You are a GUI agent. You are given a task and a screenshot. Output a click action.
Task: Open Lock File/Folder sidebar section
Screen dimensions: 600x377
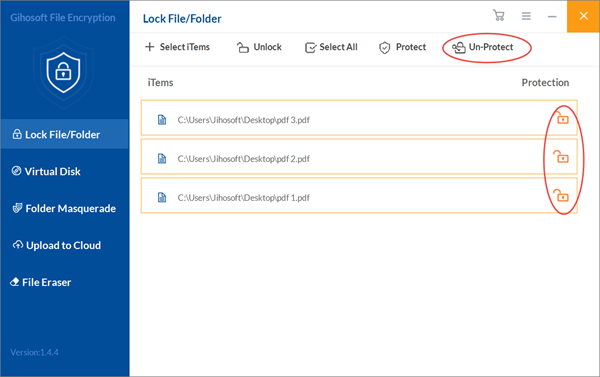coord(65,134)
